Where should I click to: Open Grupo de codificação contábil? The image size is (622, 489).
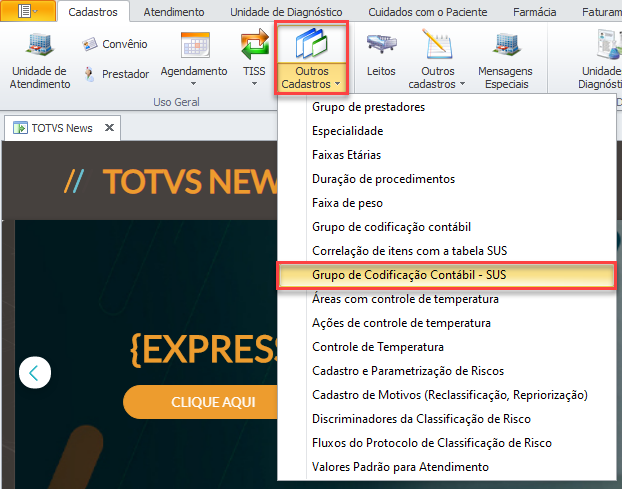[447, 227]
